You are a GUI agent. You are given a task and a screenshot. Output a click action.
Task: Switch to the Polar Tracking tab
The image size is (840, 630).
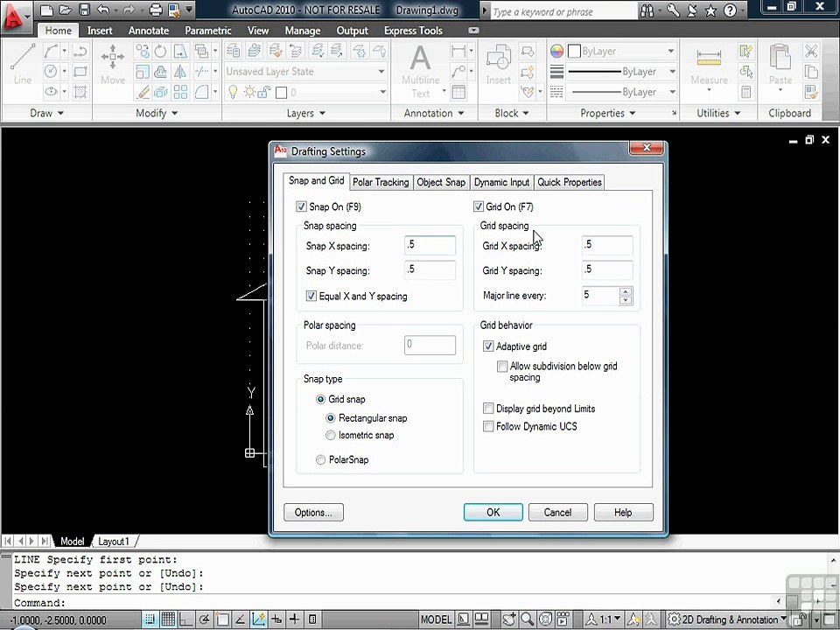click(381, 182)
